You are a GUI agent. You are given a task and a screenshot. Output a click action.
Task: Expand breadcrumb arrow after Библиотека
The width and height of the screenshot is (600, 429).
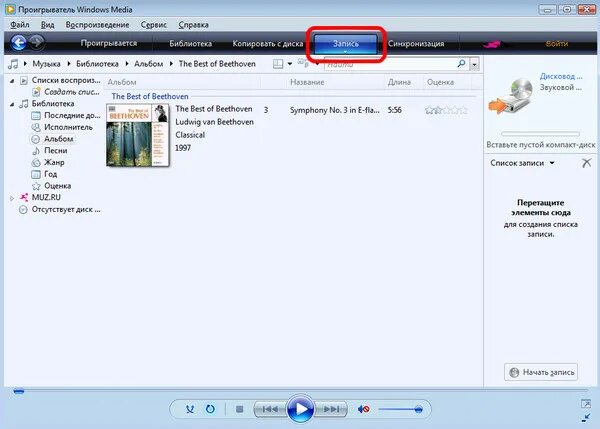coord(127,64)
